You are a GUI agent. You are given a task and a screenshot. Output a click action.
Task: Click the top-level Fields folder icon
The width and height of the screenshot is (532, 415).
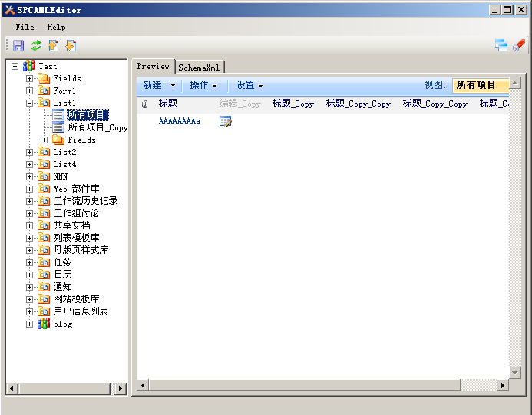[x=44, y=78]
